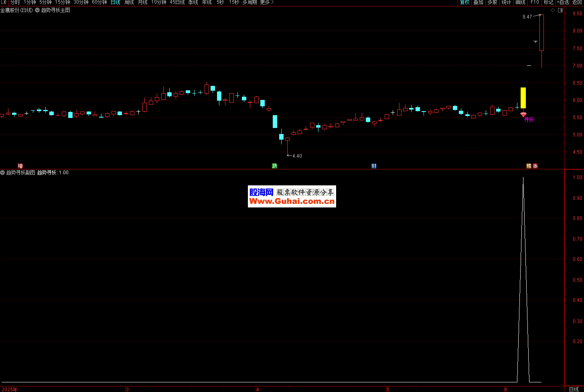The width and height of the screenshot is (584, 392).
Task: Switch to 年线 yearly chart
Action: tap(207, 2)
